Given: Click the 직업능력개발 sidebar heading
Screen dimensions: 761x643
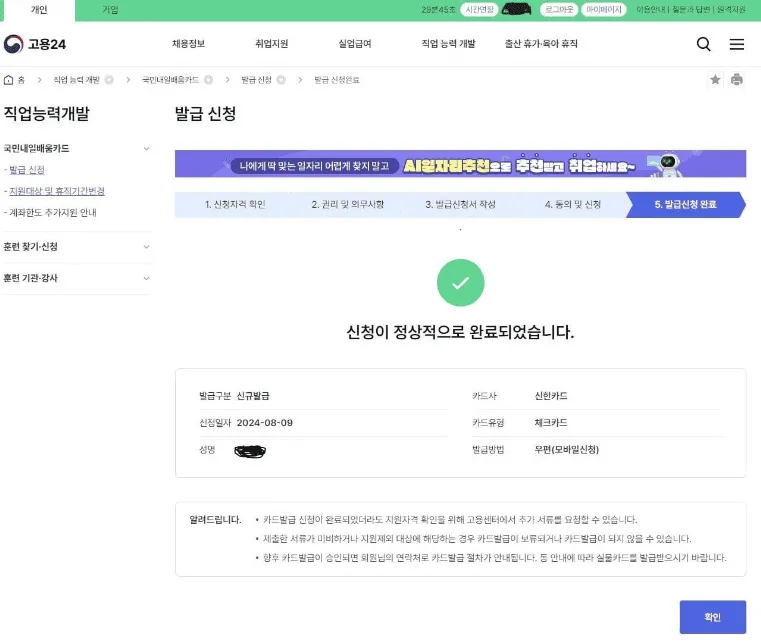Looking at the screenshot, I should click(47, 114).
